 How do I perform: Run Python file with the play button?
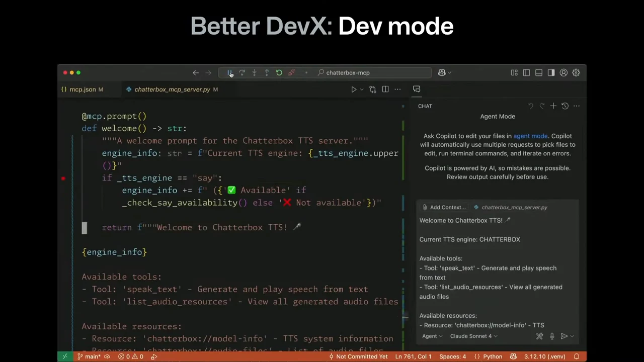tap(354, 89)
